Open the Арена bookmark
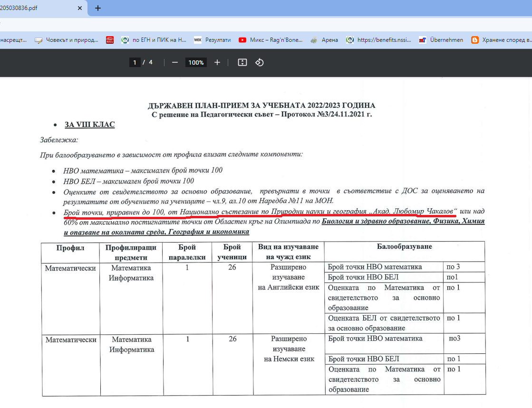 click(324, 40)
